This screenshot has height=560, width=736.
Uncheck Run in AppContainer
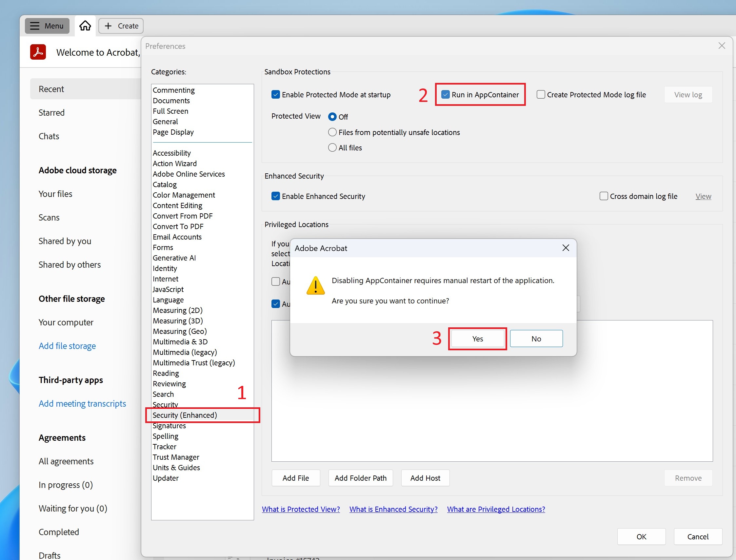tap(446, 95)
